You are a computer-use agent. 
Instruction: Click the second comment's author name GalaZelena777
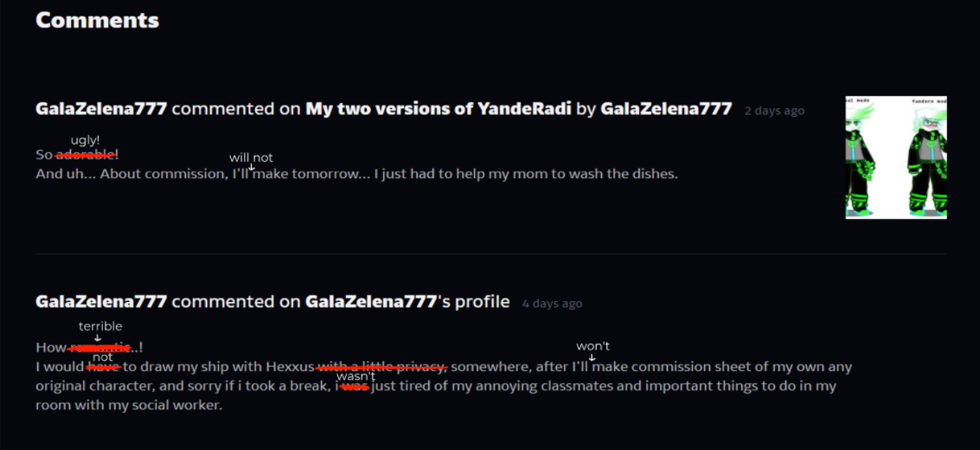pos(101,302)
